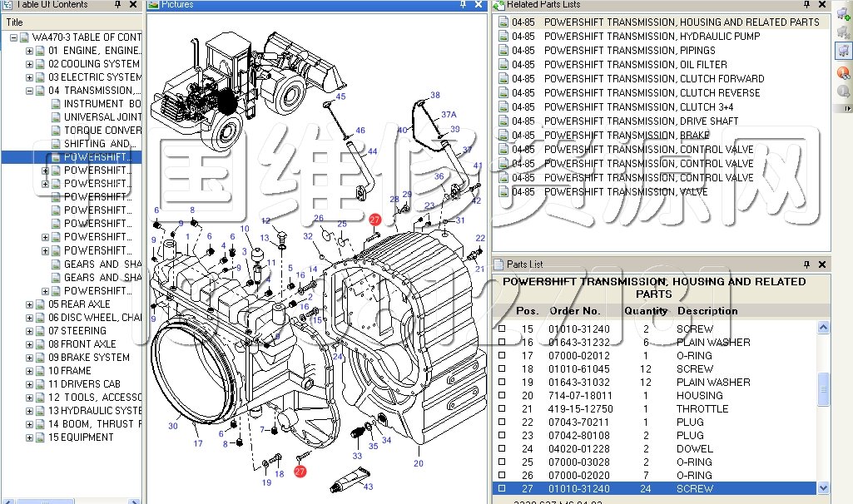Screen dimensions: 853x504
Task: Expand the 01 ENGINE tree node
Action: coord(30,51)
